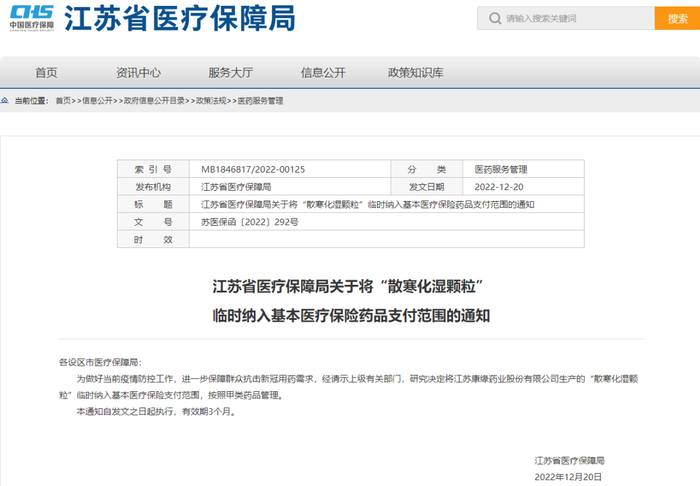Click the home icon beside 当前位置

coord(5,100)
